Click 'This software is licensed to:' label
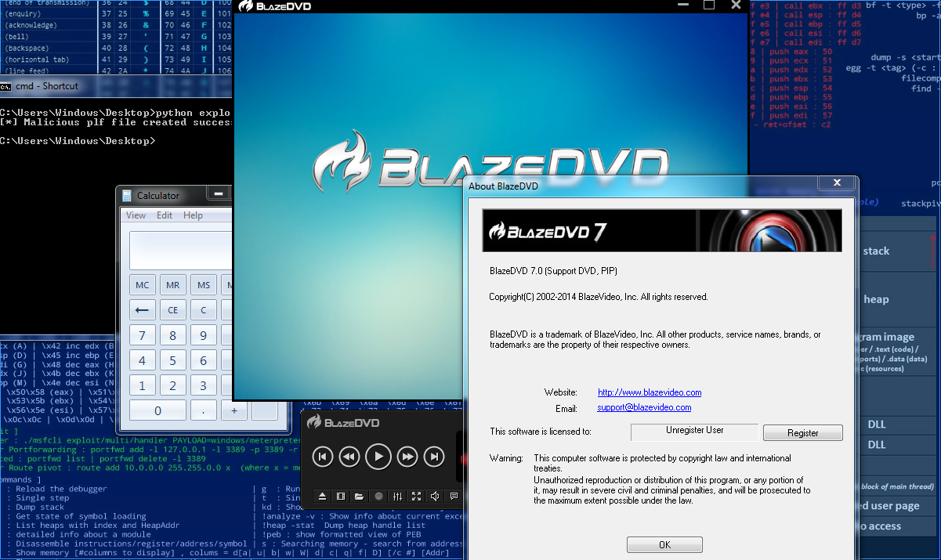The width and height of the screenshot is (941, 560). (x=541, y=432)
